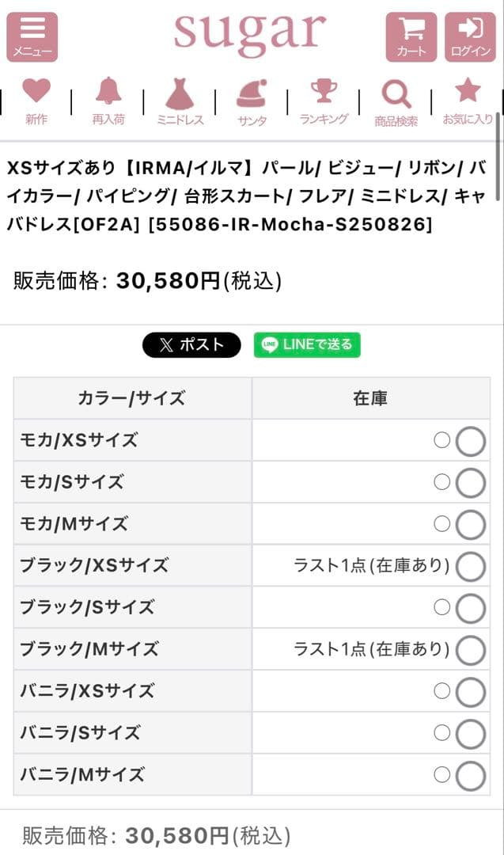Screen dimensions: 504x855
Task: Click the ログイン icon
Action: click(471, 36)
